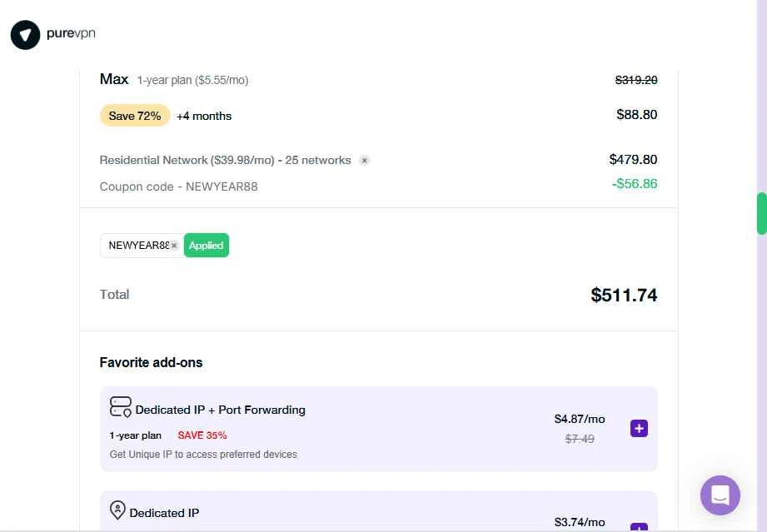Image resolution: width=767 pixels, height=532 pixels.
Task: Click into the coupon code input field
Action: pos(137,246)
